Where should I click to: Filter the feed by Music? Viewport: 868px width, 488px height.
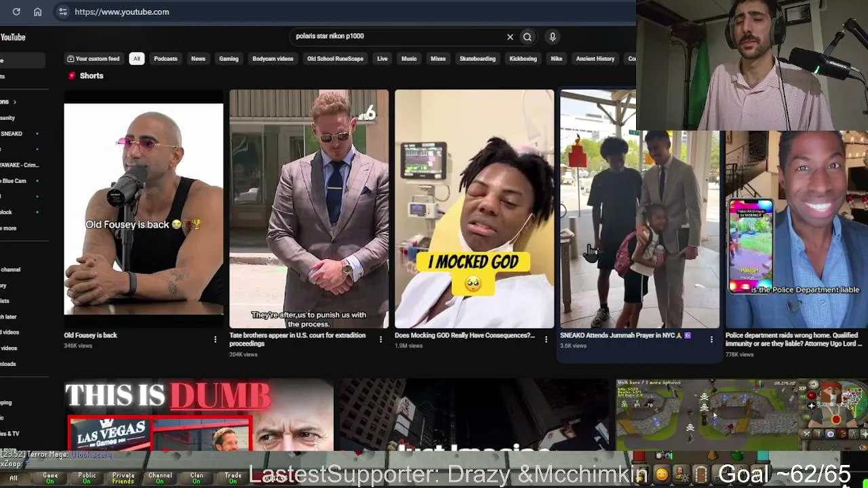click(x=409, y=59)
